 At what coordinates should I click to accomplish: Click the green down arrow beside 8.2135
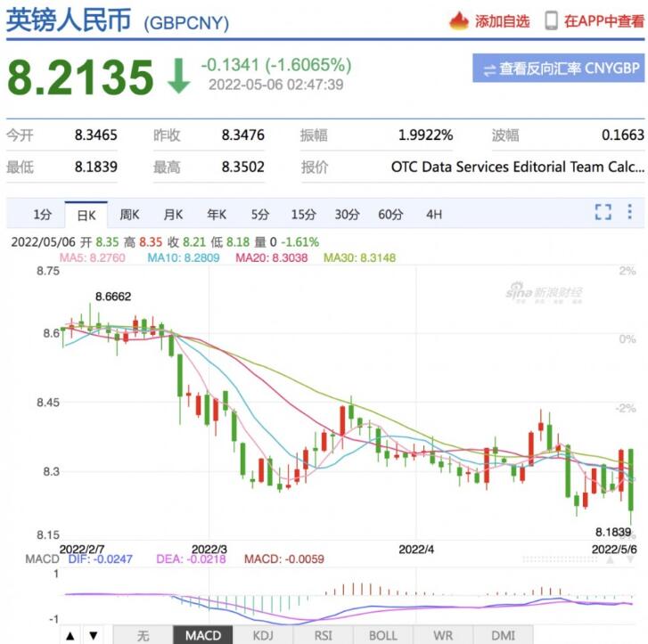click(179, 77)
